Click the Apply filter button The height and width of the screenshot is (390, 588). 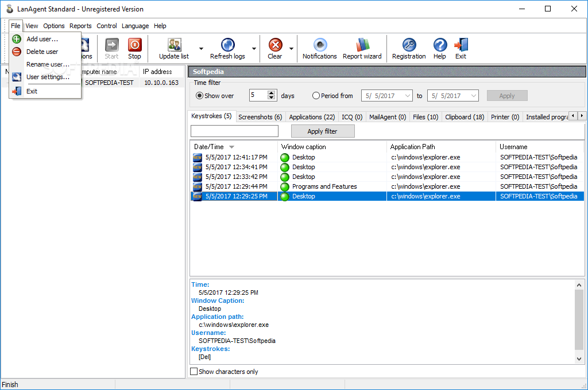pyautogui.click(x=323, y=131)
